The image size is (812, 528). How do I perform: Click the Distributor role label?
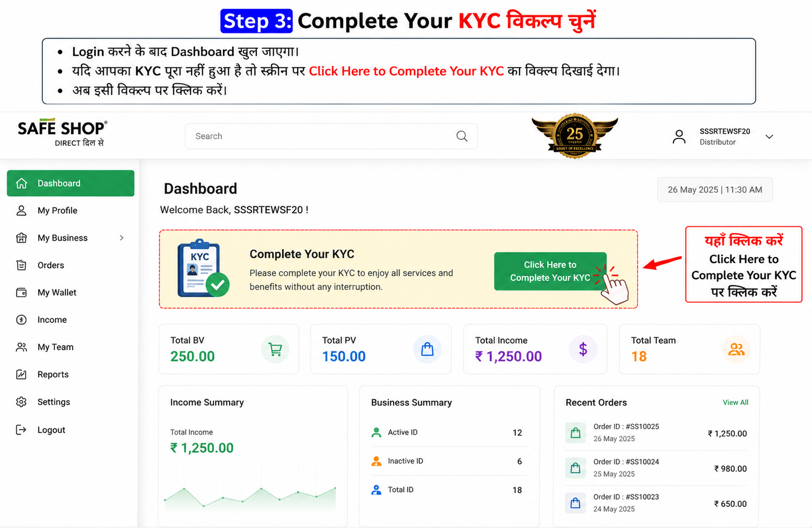point(717,142)
